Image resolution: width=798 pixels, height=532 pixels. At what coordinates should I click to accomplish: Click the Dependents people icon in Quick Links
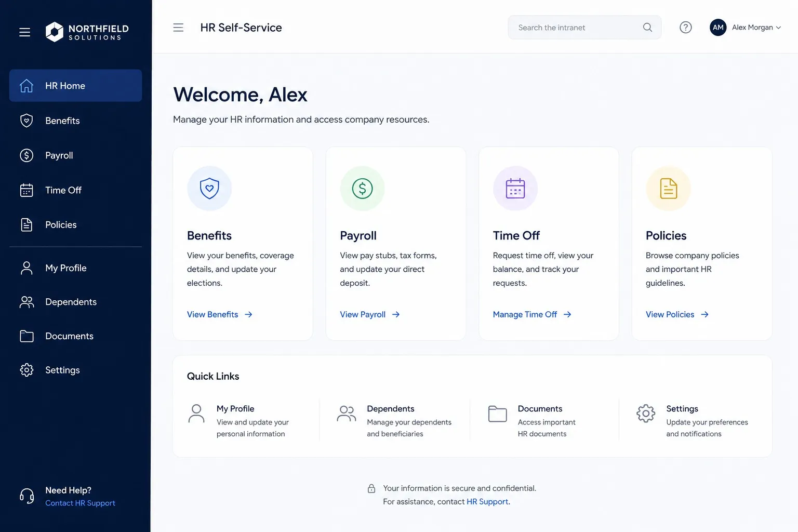tap(347, 414)
